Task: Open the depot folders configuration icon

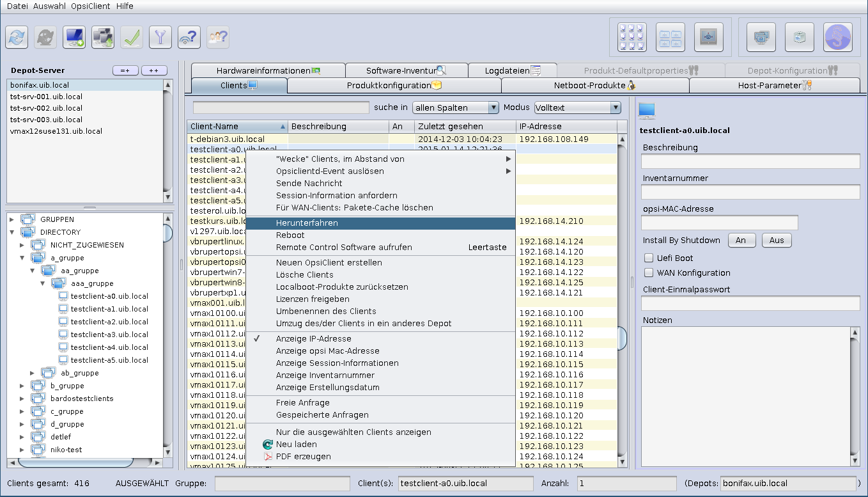Action: coord(670,37)
